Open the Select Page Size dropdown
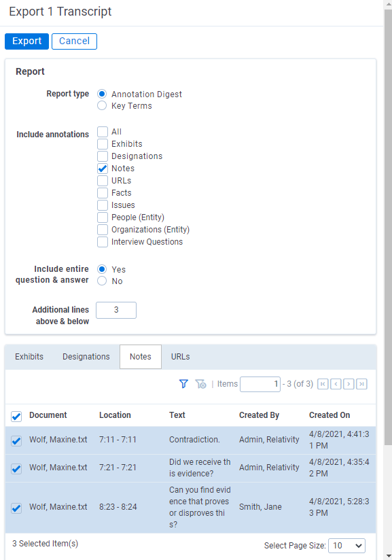 pos(346,545)
